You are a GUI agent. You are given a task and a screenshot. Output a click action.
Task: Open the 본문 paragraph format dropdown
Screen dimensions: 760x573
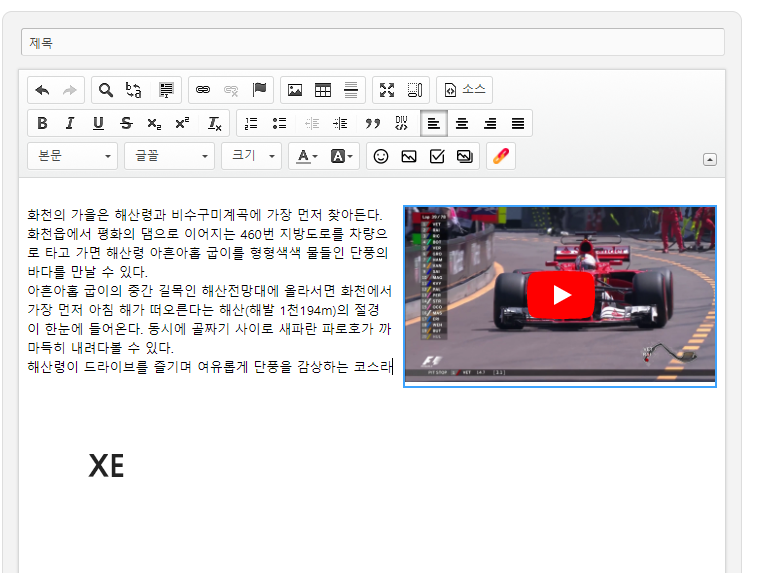(x=73, y=156)
